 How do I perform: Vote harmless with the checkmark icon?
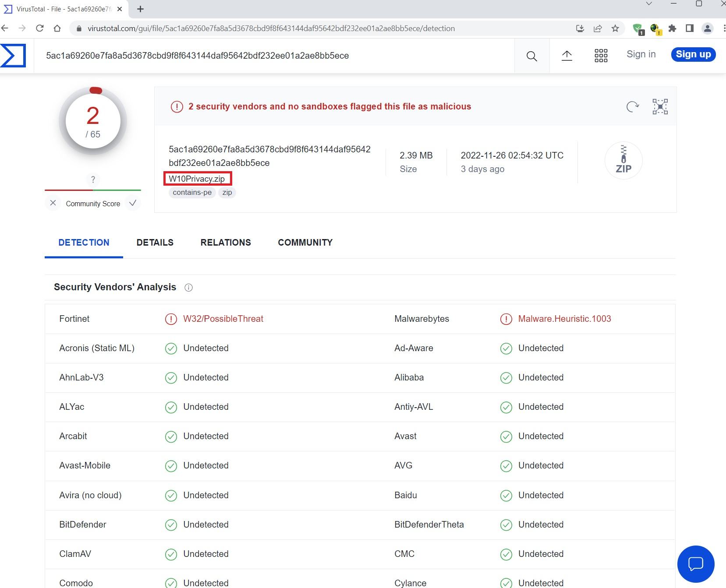pos(133,203)
